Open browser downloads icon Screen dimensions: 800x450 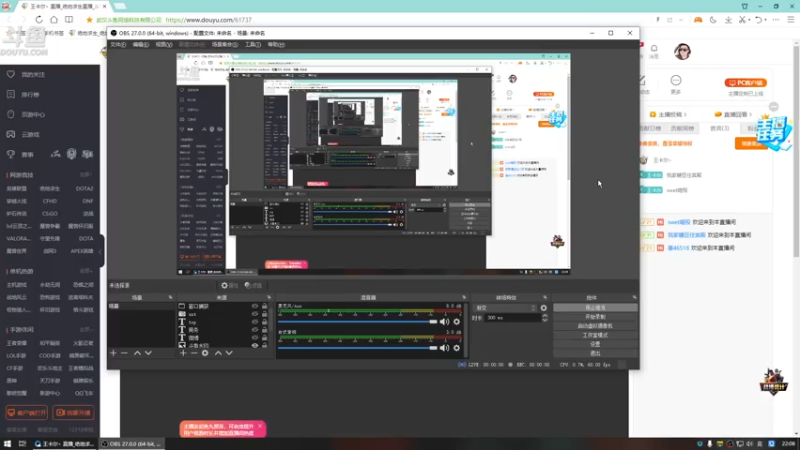point(728,19)
